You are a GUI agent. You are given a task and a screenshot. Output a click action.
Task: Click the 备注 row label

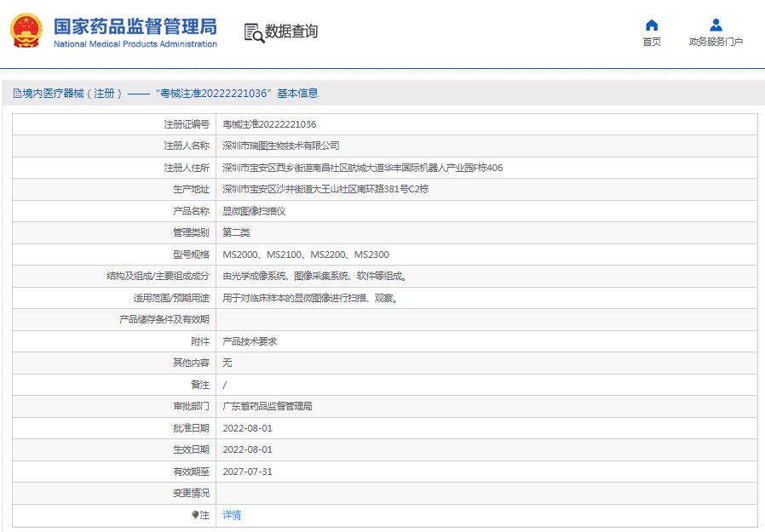pyautogui.click(x=200, y=385)
